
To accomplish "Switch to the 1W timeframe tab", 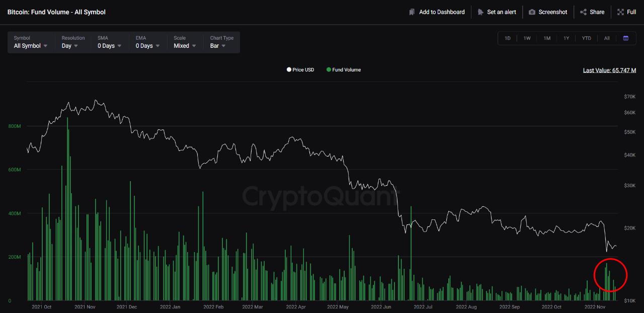I will click(x=527, y=38).
